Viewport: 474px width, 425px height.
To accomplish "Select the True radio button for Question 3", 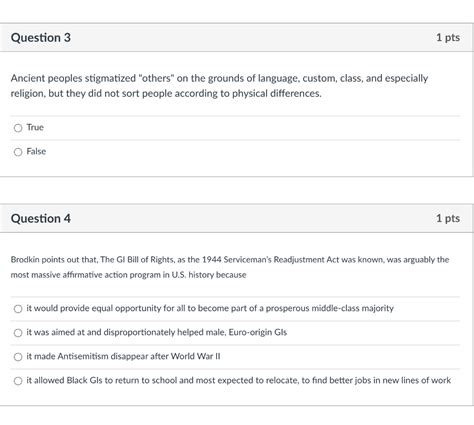I will coord(18,128).
